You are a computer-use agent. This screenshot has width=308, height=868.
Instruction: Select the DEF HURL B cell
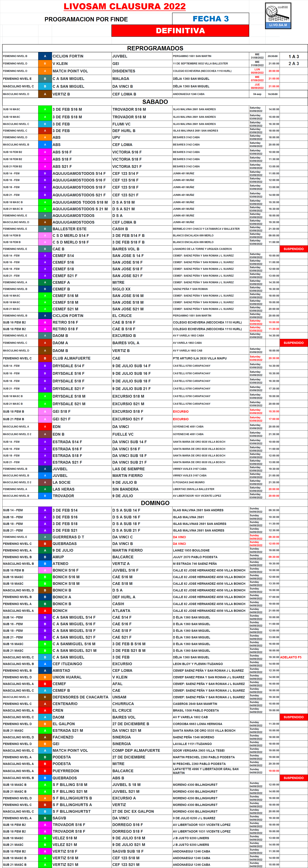pyautogui.click(x=142, y=131)
